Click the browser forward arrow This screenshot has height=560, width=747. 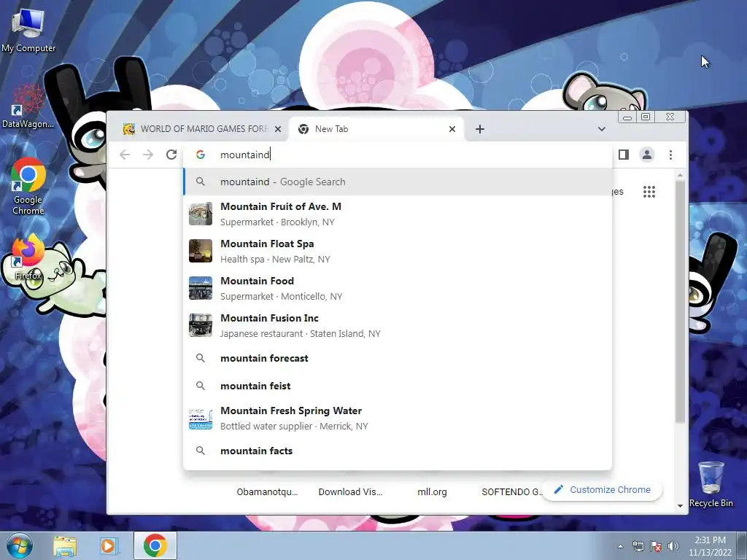[147, 155]
